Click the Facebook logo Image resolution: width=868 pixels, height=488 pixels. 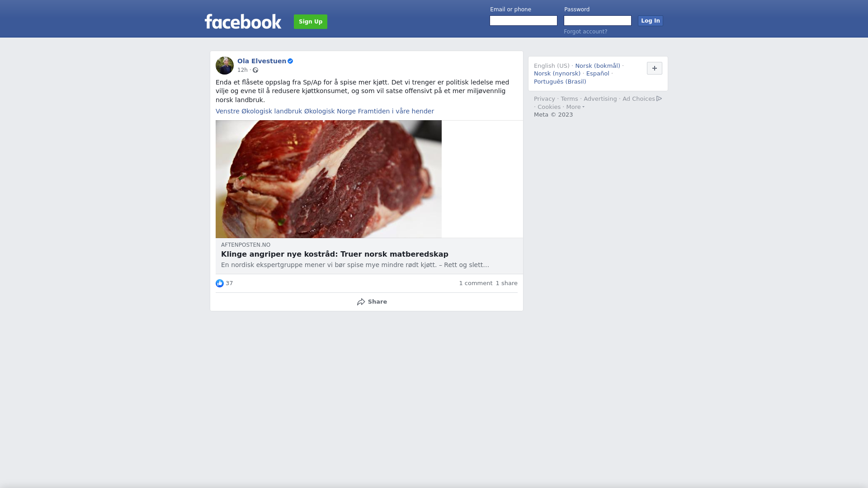click(243, 21)
